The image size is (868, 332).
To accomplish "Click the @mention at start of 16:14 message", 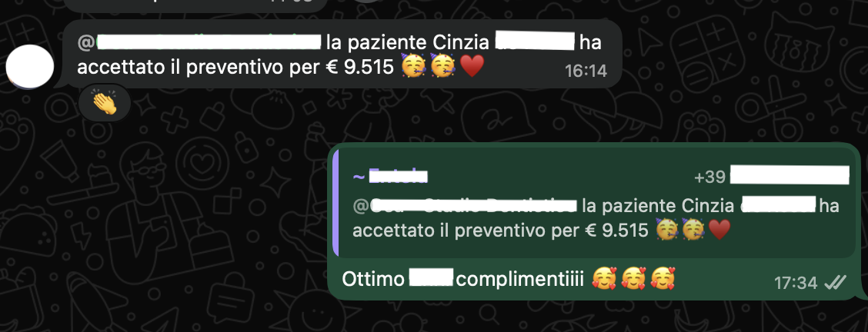I will pos(199,42).
